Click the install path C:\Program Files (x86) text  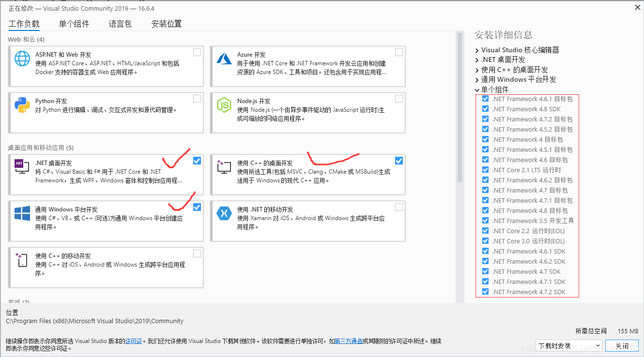pos(95,321)
